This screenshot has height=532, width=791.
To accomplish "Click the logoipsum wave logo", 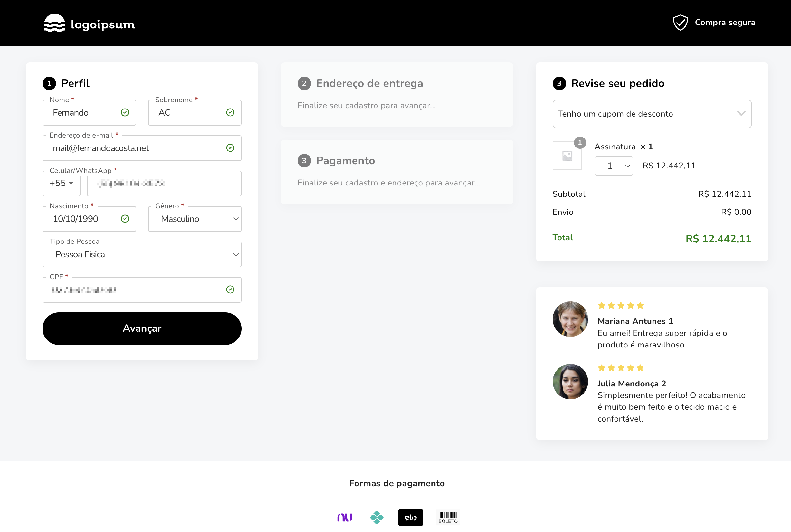I will coord(54,23).
